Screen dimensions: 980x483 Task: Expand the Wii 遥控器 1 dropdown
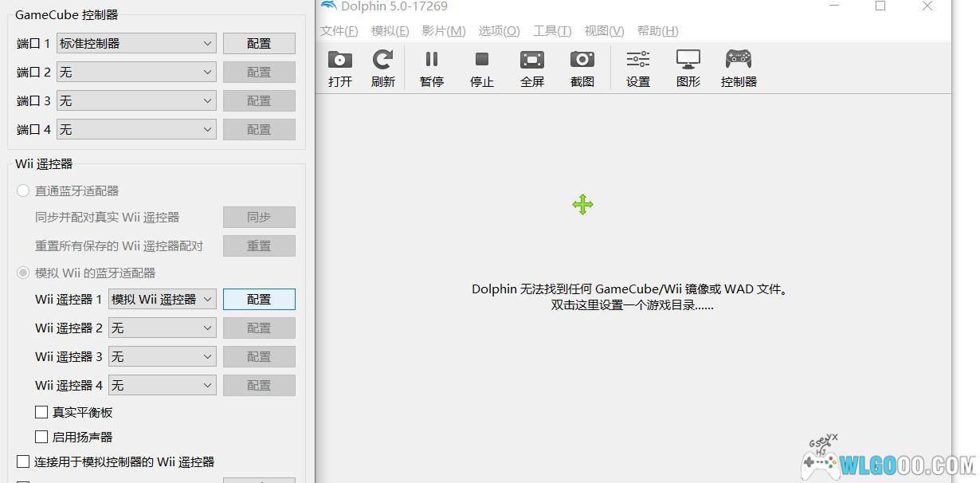click(163, 300)
